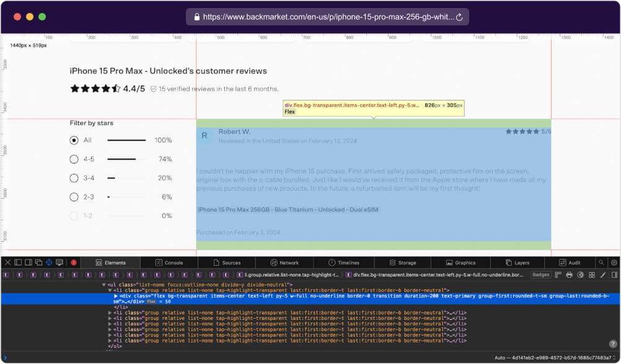
Task: Activate the device emulation icon
Action: 59,262
